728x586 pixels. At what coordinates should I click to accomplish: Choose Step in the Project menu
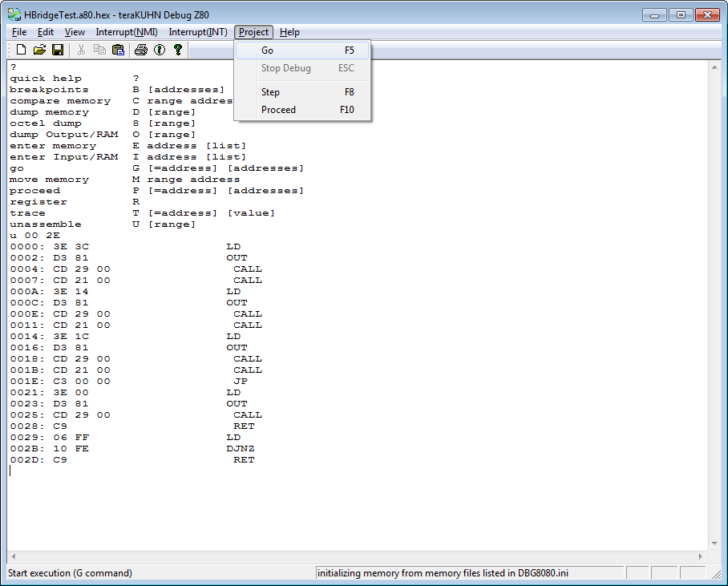point(270,92)
